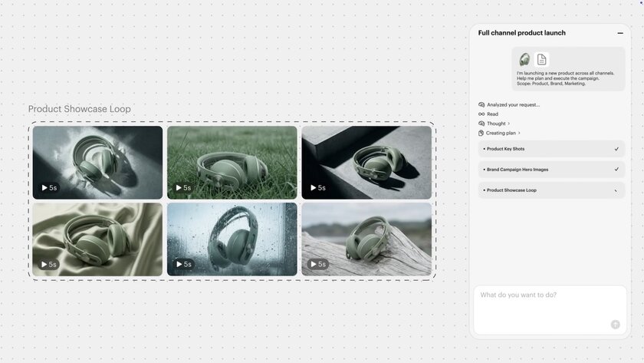Toggle the Brand Campaign Hero Images checkmark
Image resolution: width=644 pixels, height=363 pixels.
(x=616, y=170)
